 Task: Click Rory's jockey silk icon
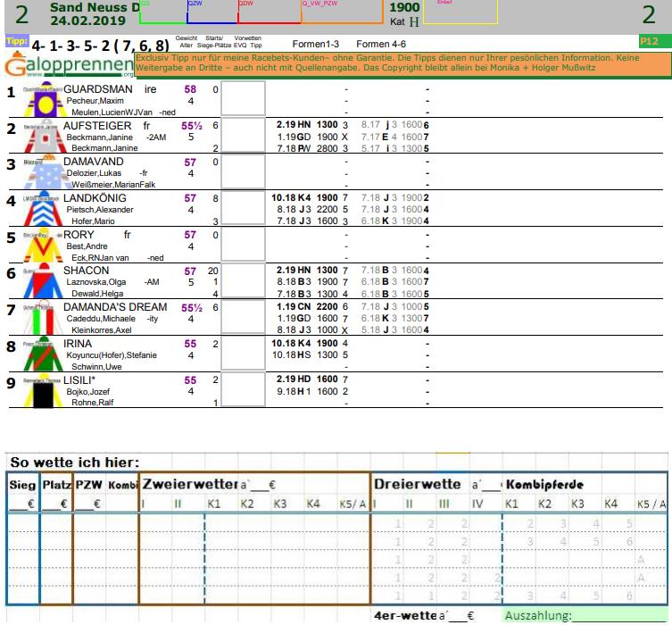pos(42,246)
